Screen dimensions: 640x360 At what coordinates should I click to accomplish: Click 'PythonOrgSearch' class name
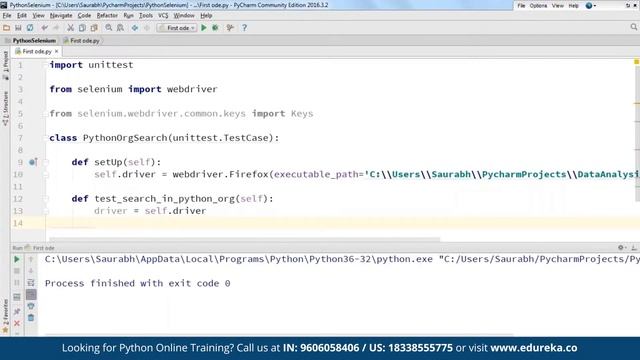tap(125, 138)
